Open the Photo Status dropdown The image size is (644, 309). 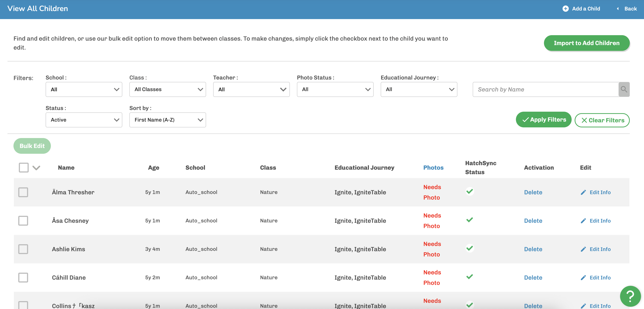(x=335, y=89)
